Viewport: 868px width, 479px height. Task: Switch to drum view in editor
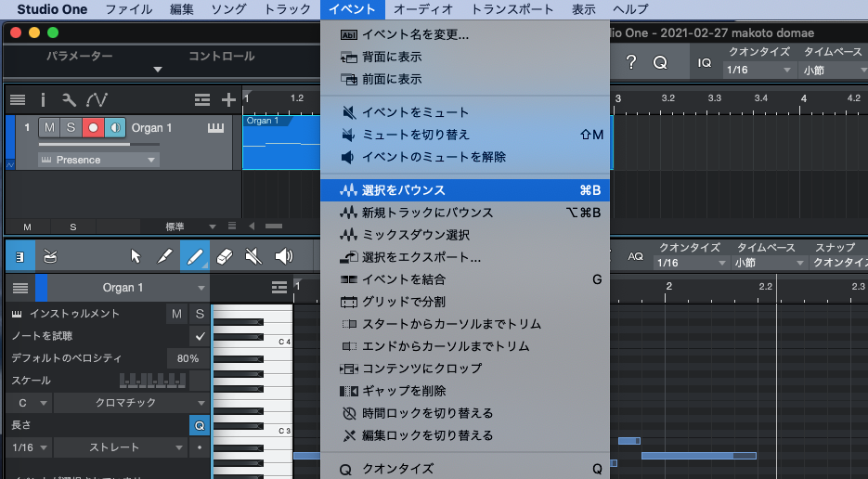(50, 257)
